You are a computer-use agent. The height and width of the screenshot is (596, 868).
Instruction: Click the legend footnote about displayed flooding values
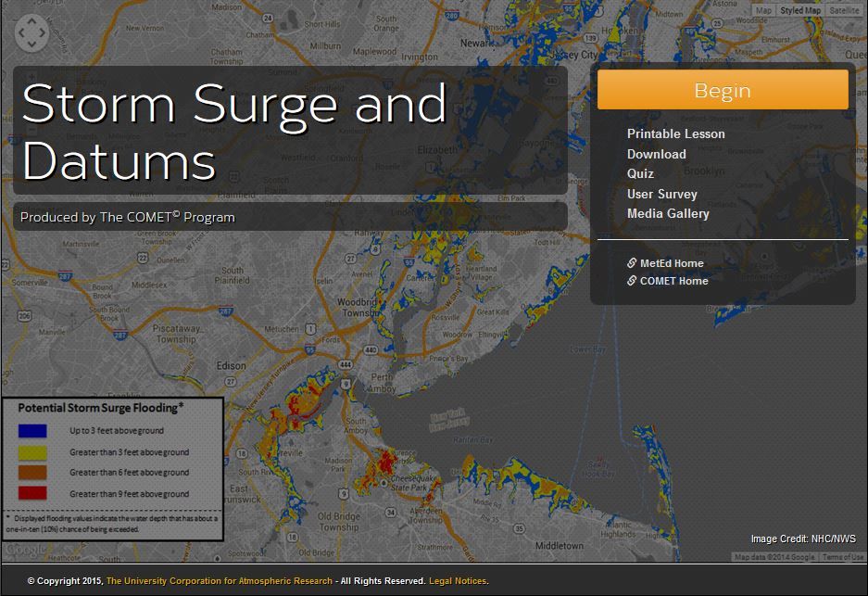click(112, 524)
